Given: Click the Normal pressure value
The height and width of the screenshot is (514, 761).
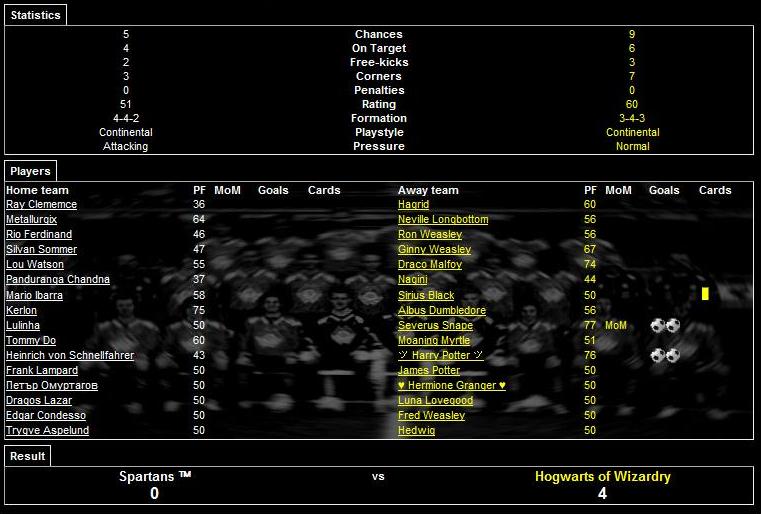Looking at the screenshot, I should 632,147.
